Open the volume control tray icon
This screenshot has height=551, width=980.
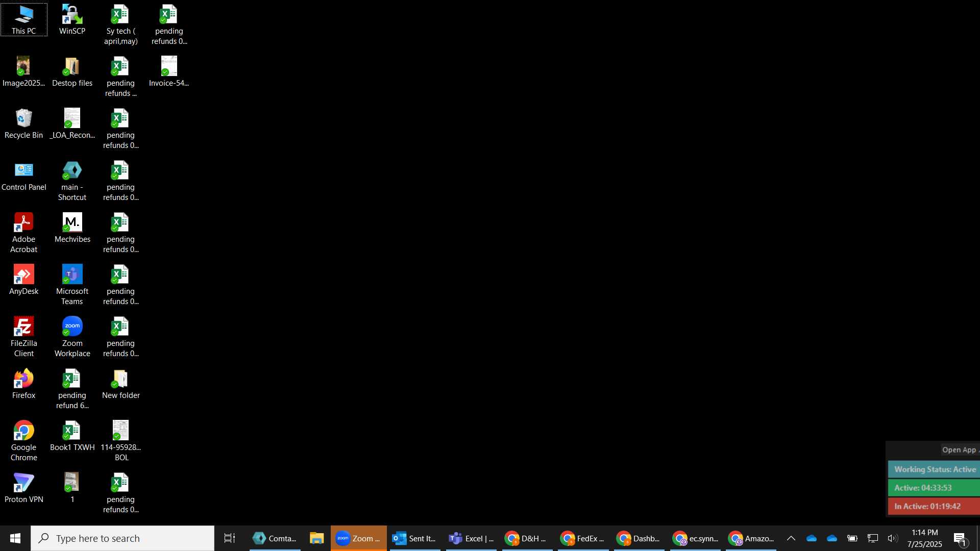(x=892, y=538)
